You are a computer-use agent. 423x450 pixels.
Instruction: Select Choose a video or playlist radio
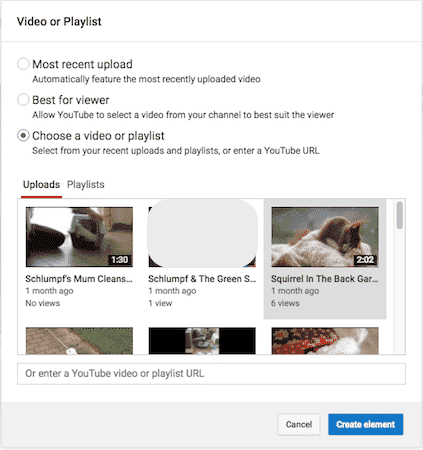pyautogui.click(x=23, y=135)
